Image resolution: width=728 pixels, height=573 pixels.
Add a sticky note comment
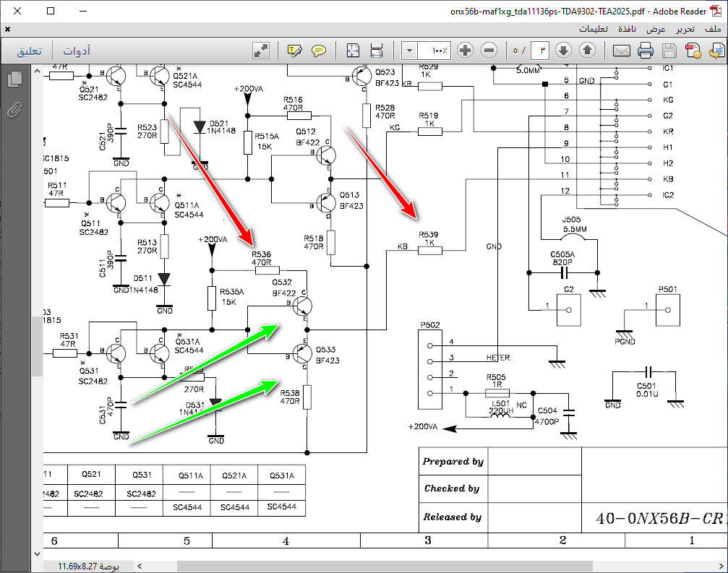click(319, 51)
